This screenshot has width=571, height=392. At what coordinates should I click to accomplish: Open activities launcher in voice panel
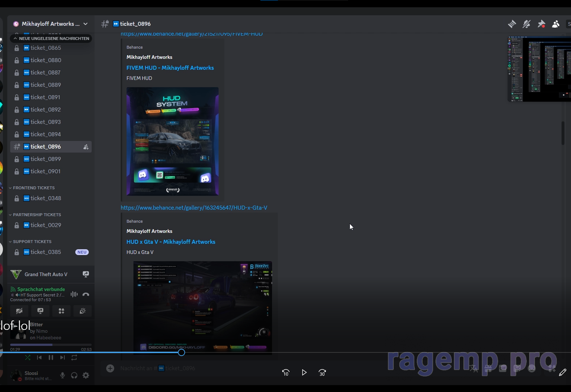[x=61, y=311]
